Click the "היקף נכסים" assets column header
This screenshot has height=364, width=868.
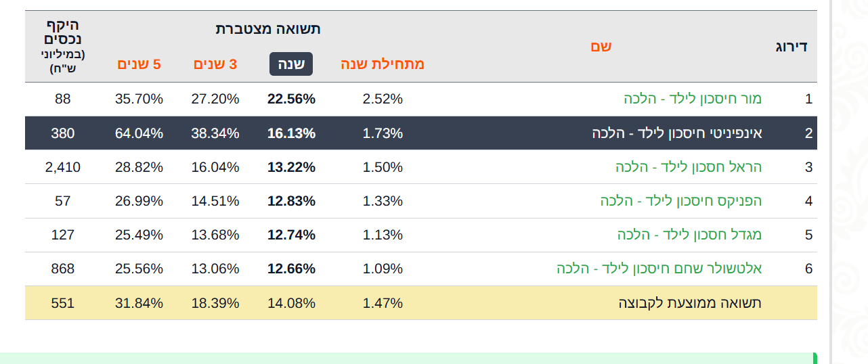(x=63, y=32)
